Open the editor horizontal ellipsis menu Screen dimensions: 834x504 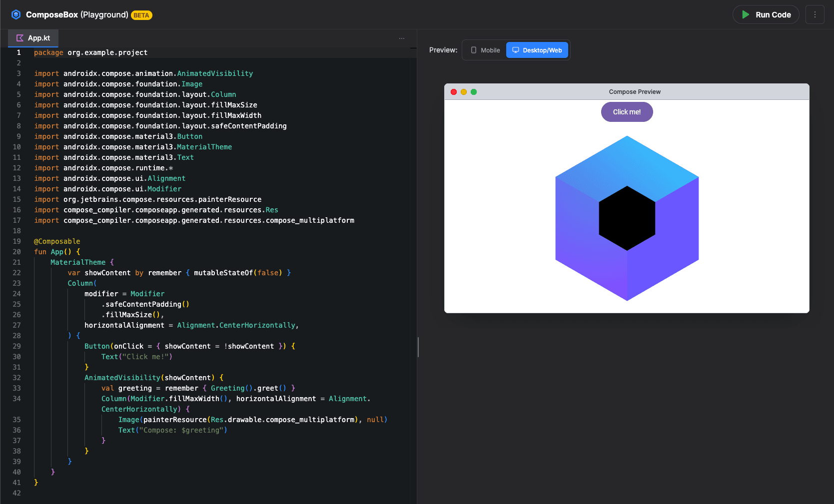pyautogui.click(x=402, y=38)
